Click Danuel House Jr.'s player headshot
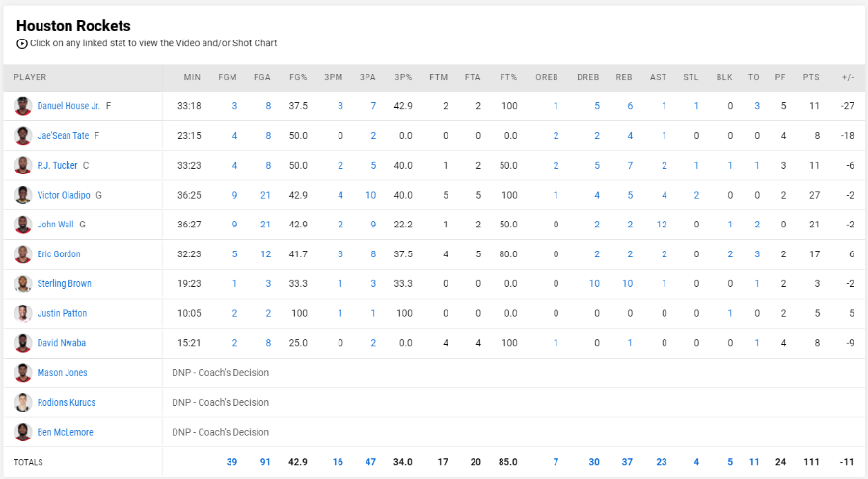Screen dimensions: 868x479 23,106
